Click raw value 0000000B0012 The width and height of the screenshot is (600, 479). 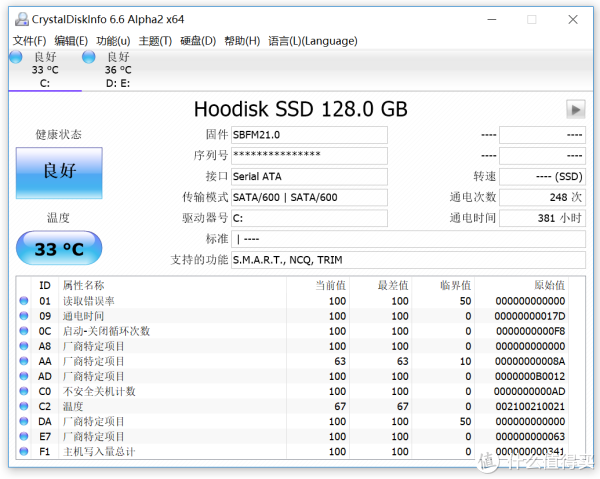(x=530, y=376)
